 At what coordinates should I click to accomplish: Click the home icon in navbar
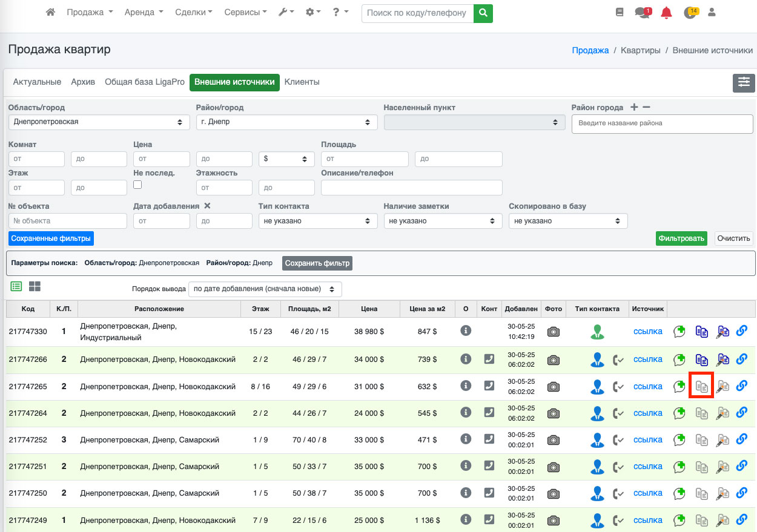click(x=51, y=12)
